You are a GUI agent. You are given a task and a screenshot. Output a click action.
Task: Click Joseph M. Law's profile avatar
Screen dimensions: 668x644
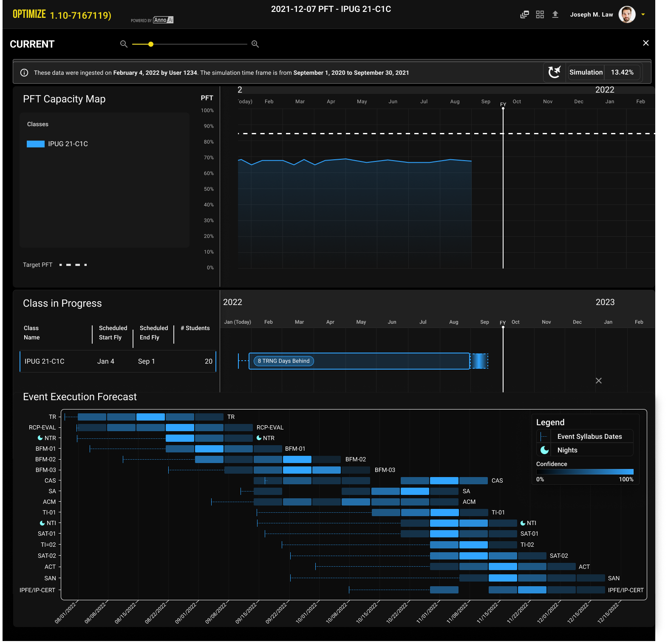(x=626, y=14)
